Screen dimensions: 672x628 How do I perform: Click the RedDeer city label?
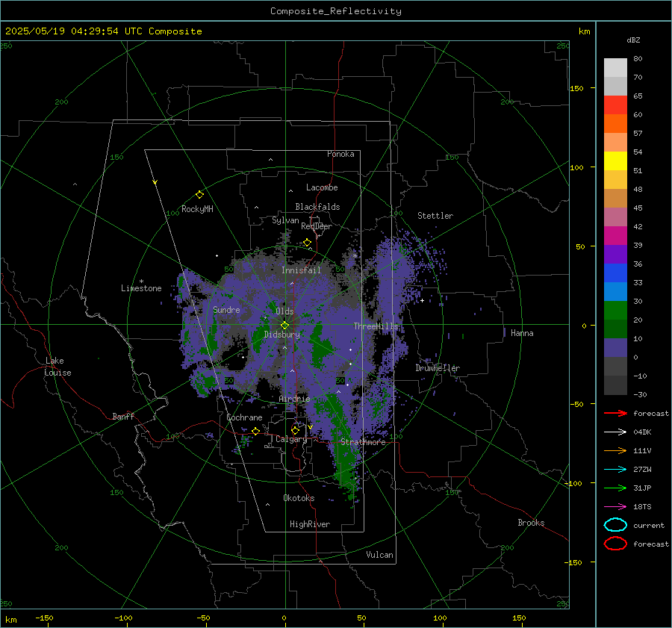[317, 226]
